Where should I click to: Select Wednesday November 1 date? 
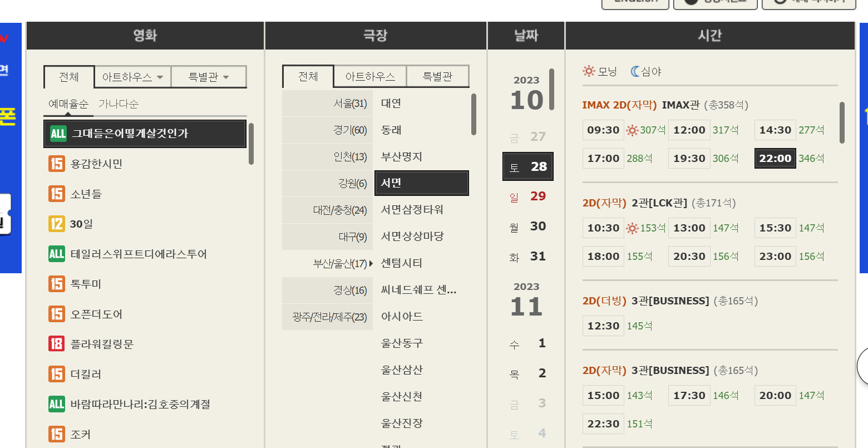point(528,343)
